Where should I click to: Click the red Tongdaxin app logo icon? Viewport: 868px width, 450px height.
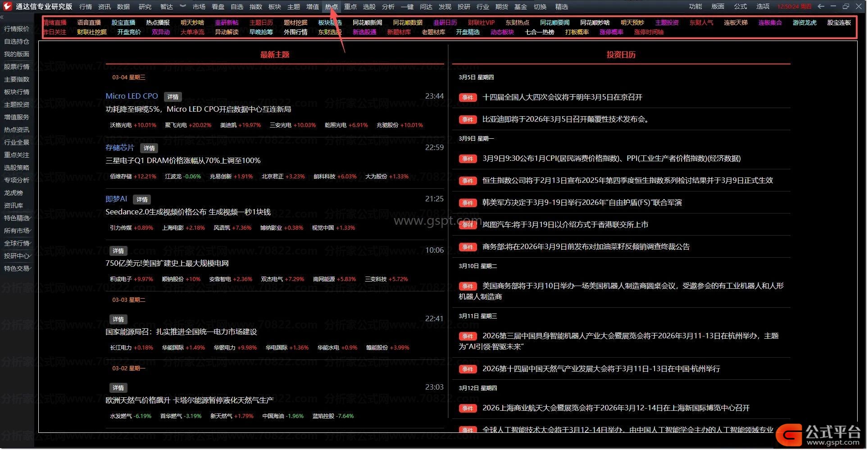tap(8, 6)
